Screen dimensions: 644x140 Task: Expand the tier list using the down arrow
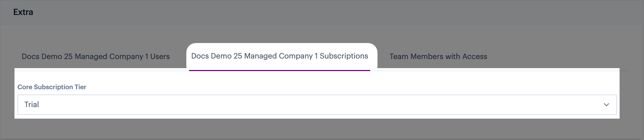pyautogui.click(x=606, y=105)
